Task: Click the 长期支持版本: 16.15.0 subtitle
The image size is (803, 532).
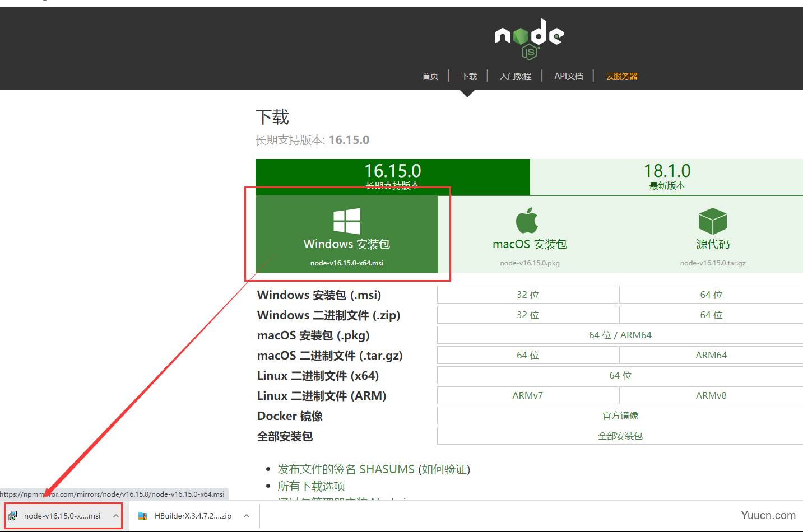Action: [312, 140]
